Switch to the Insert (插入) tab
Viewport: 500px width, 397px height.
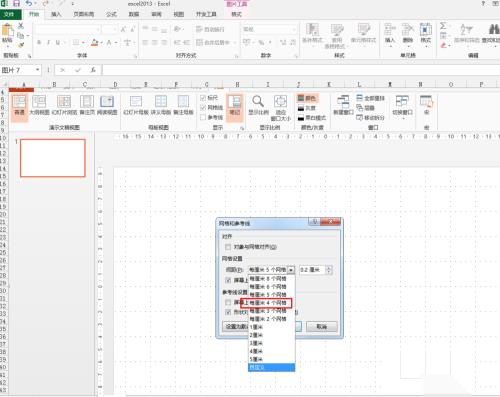(x=56, y=14)
